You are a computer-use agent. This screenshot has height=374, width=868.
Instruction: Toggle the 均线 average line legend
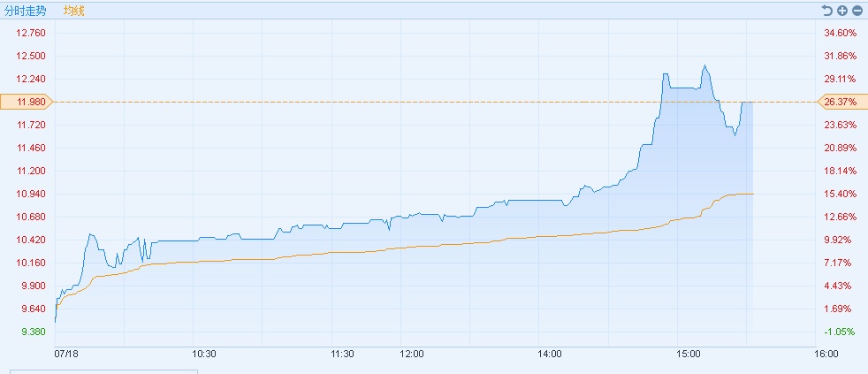click(74, 11)
